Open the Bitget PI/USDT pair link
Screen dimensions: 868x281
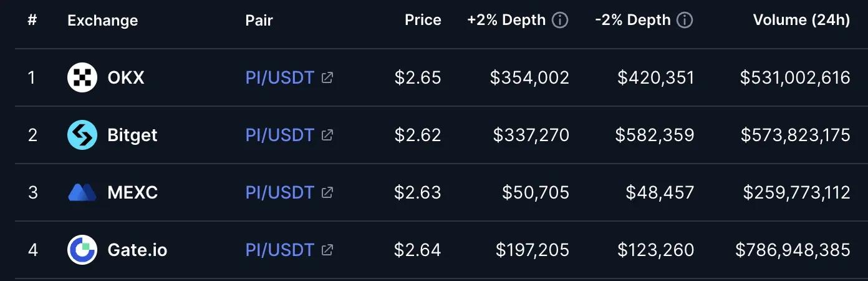click(x=279, y=136)
